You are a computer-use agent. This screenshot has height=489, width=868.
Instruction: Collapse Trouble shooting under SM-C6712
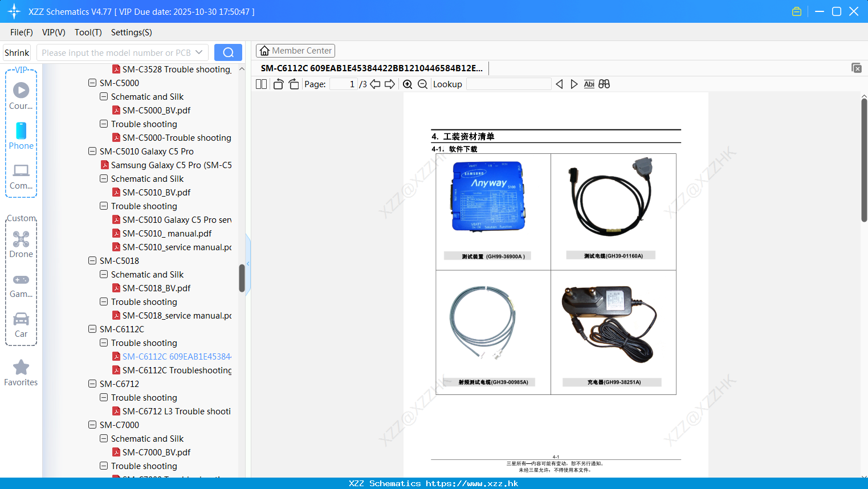[x=104, y=397]
